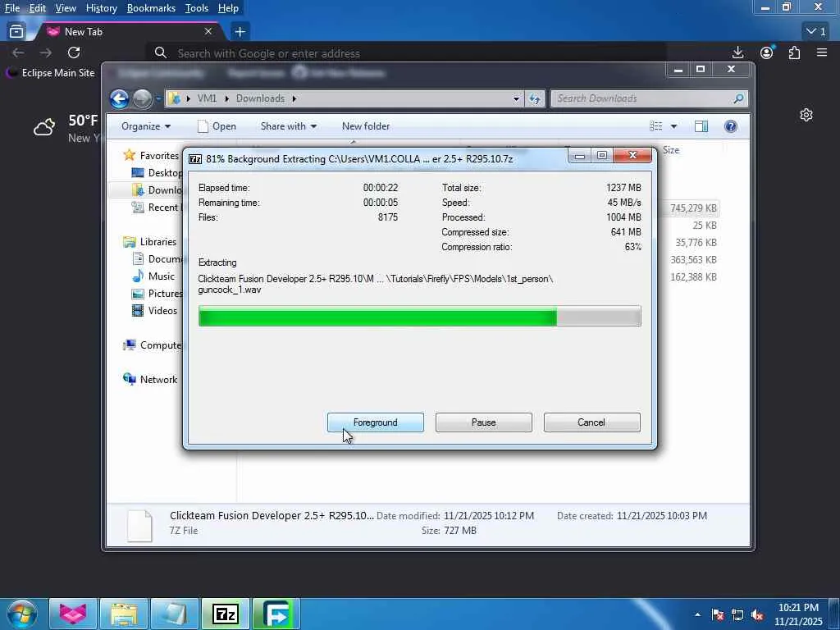840x630 pixels.
Task: Select Desktop in the navigation pane
Action: click(x=158, y=172)
